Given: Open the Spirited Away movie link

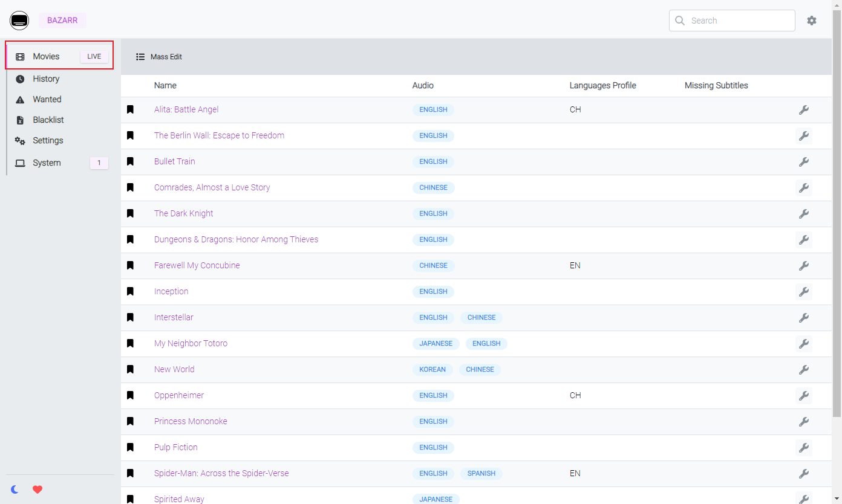Looking at the screenshot, I should coord(179,499).
